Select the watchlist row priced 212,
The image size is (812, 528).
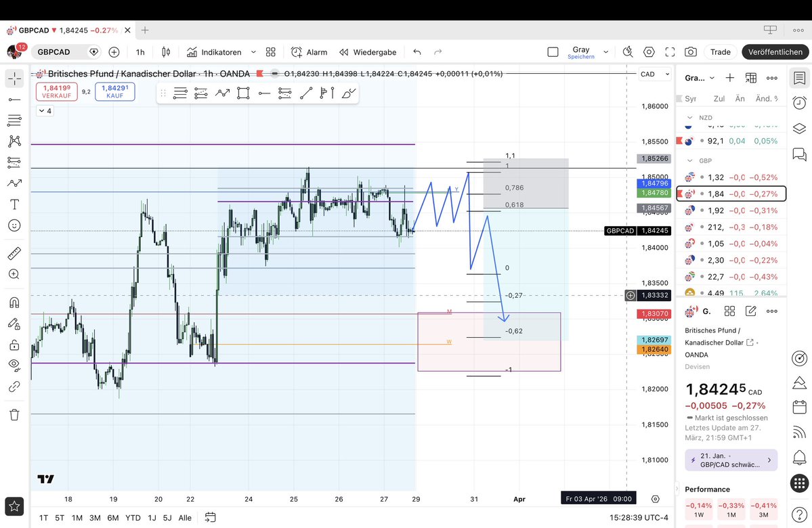pos(731,227)
